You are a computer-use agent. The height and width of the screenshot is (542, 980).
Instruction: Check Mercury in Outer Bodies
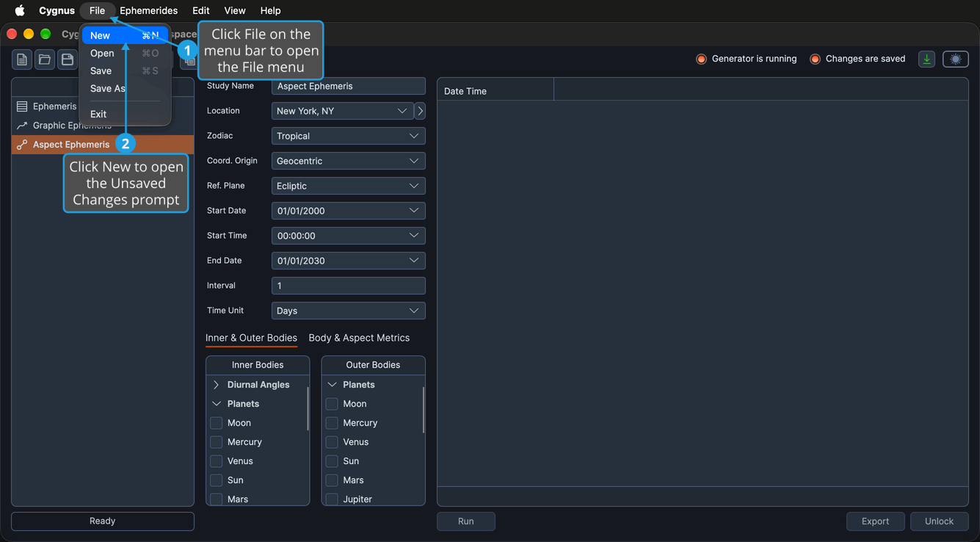coord(332,423)
